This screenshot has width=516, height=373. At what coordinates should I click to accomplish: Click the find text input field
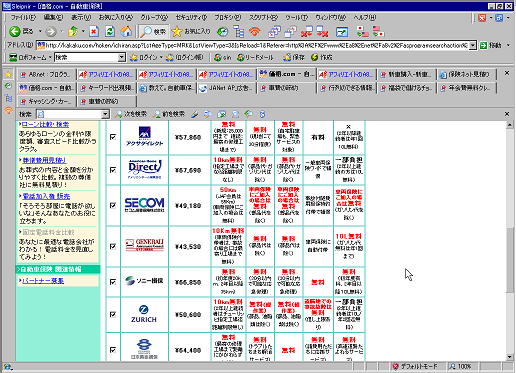[69, 114]
